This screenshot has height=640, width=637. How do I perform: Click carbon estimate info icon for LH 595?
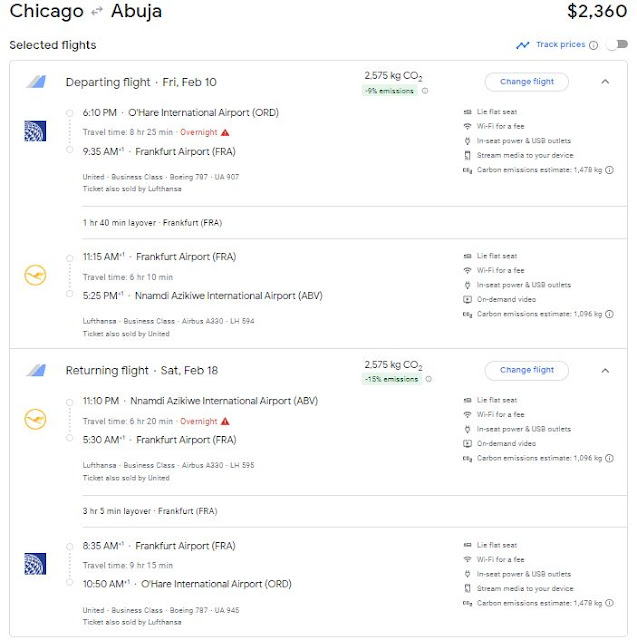point(609,459)
